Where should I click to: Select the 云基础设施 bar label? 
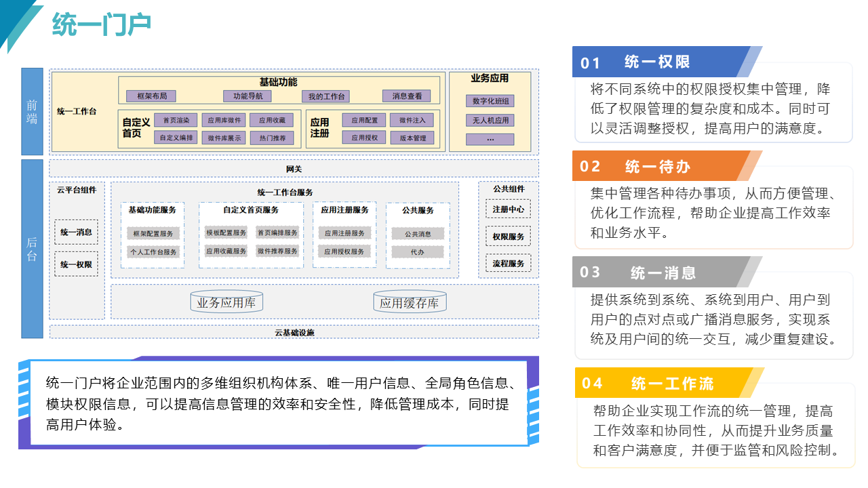294,332
